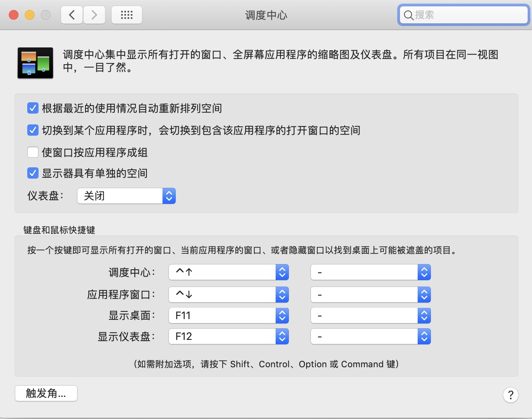Click the hint text mentioning Shift, Control, Option
This screenshot has width=532, height=419.
(266, 364)
